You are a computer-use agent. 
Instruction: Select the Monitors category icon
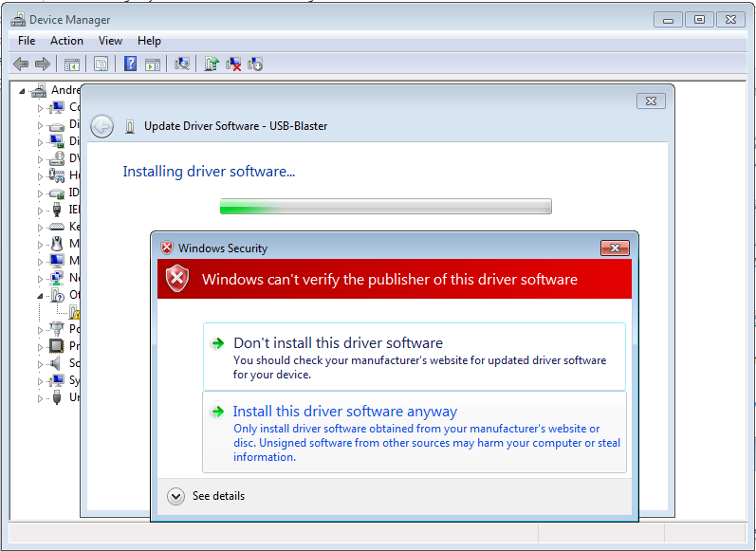click(56, 261)
